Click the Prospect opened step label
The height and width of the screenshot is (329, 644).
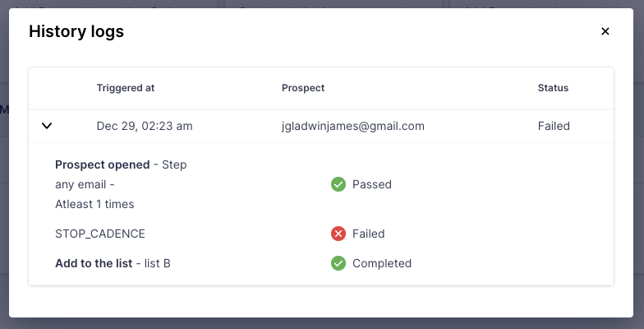pyautogui.click(x=103, y=164)
